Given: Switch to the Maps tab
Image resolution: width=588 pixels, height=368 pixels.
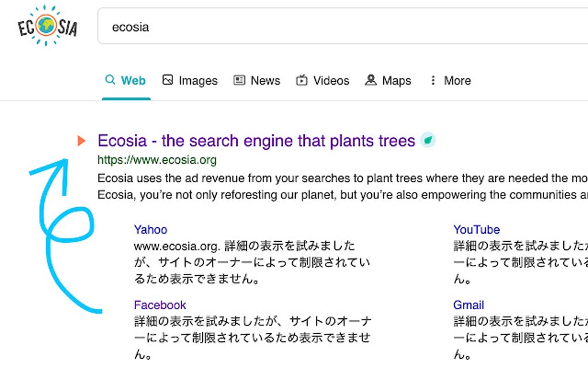Looking at the screenshot, I should click(x=395, y=80).
